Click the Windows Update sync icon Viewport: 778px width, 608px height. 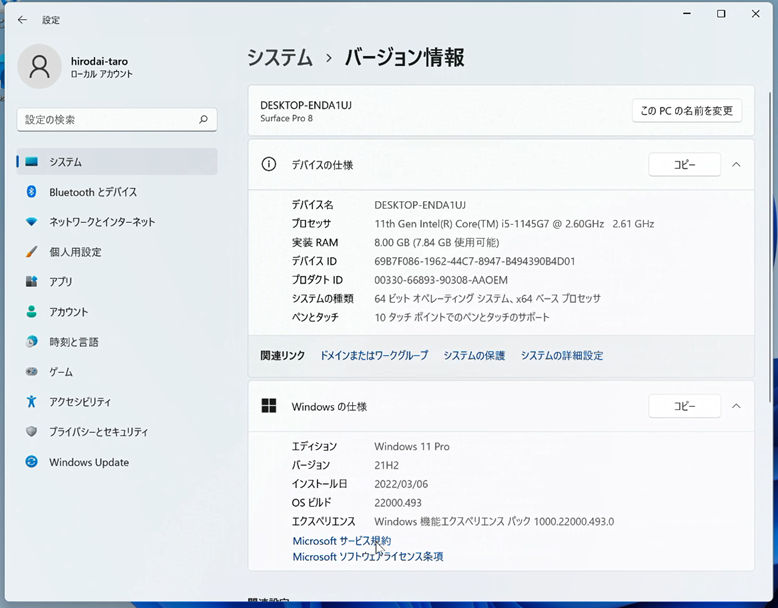click(31, 462)
